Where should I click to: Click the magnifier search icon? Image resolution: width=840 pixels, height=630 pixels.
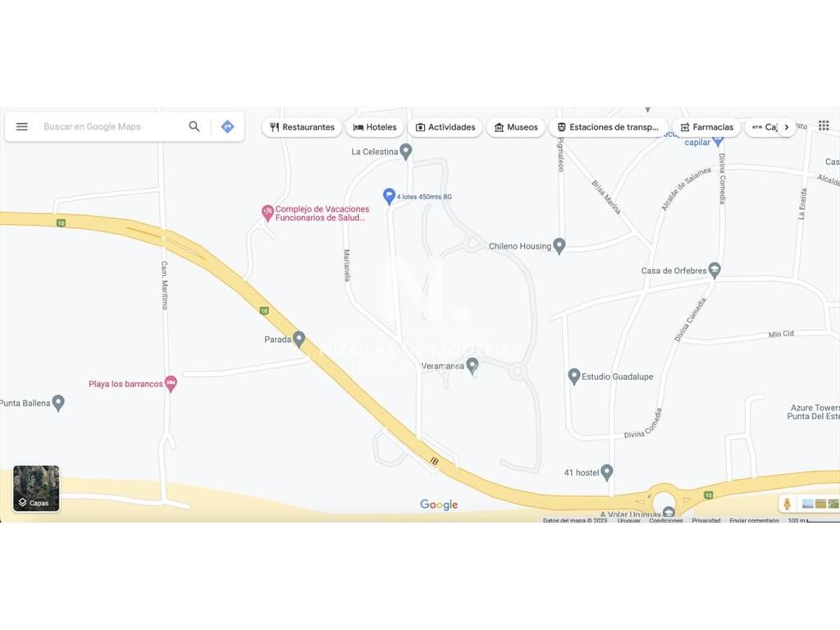194,126
